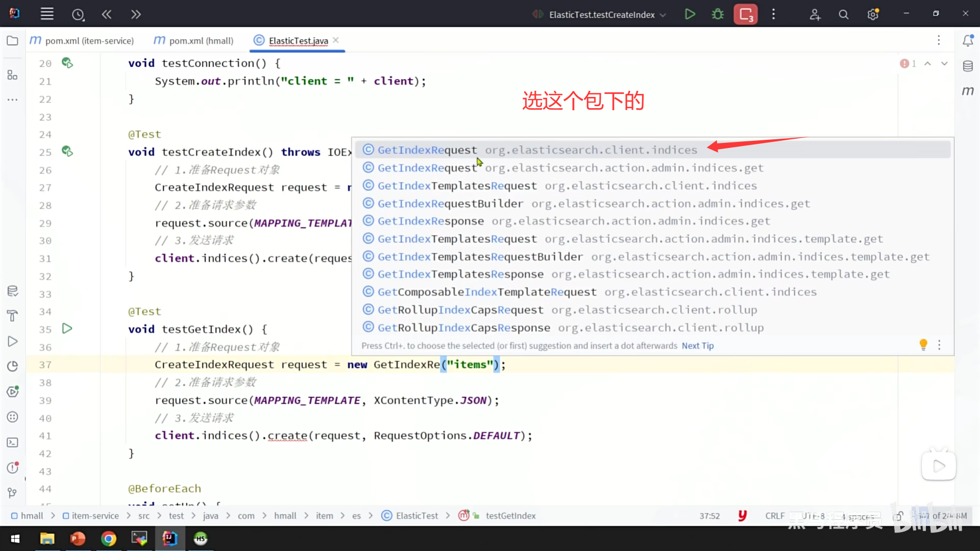Open Chrome from the Windows taskbar

(x=108, y=539)
